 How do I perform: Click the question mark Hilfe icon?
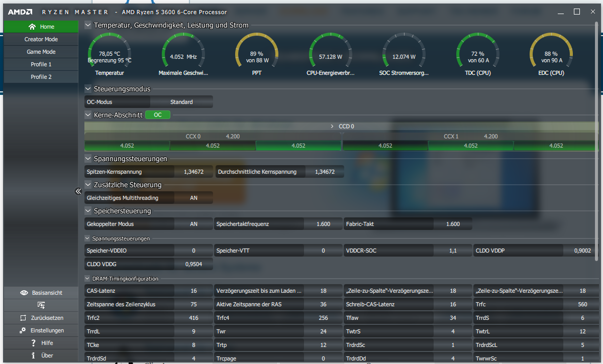(33, 343)
